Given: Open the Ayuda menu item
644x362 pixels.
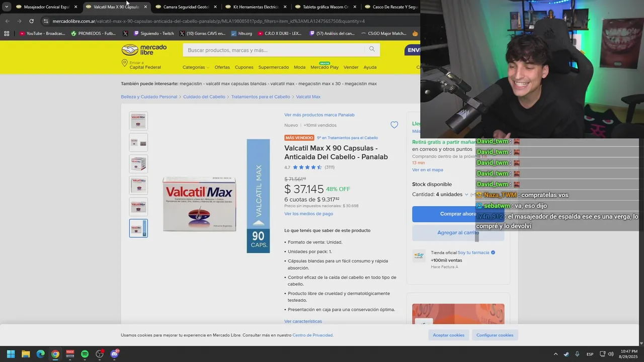Looking at the screenshot, I should (x=370, y=67).
